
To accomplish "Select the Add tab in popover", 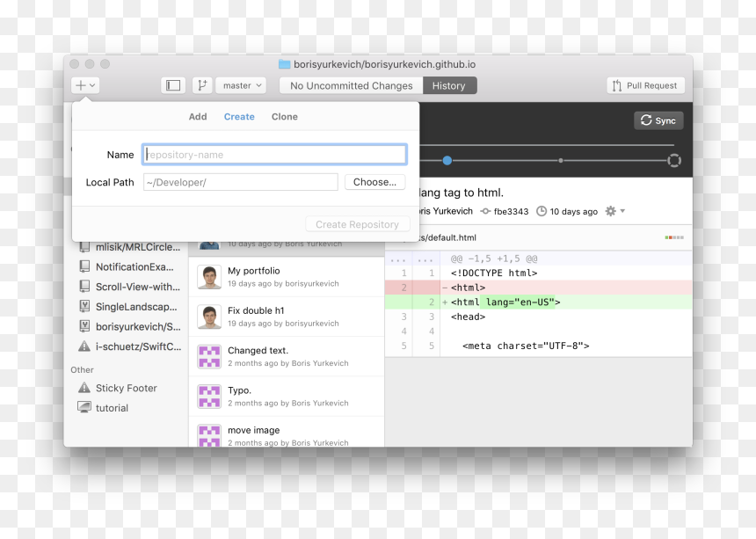I will point(198,117).
